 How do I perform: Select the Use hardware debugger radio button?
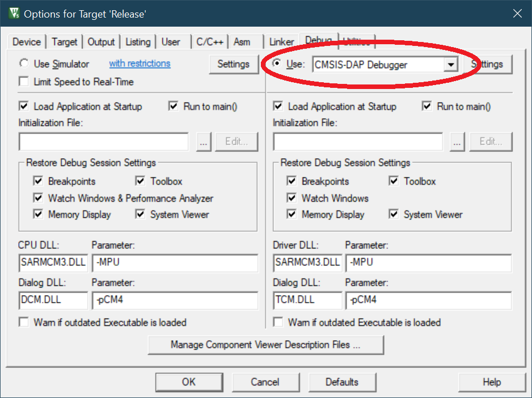[x=277, y=63]
